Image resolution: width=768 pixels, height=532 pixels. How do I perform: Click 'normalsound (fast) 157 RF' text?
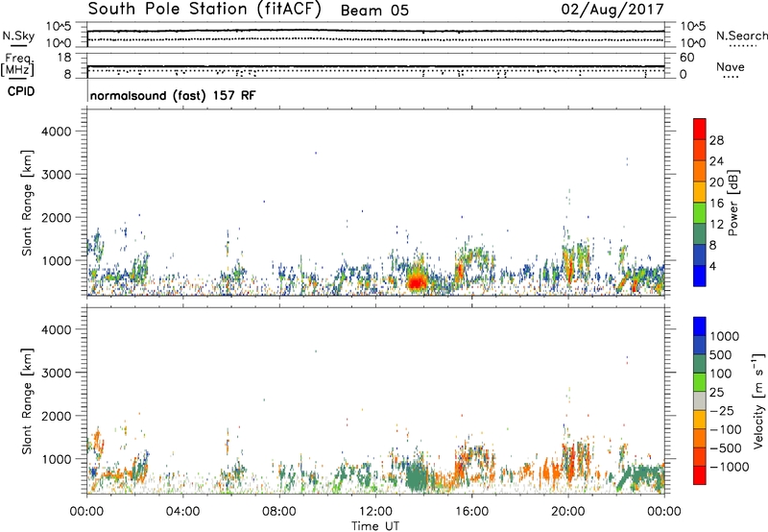pos(173,95)
